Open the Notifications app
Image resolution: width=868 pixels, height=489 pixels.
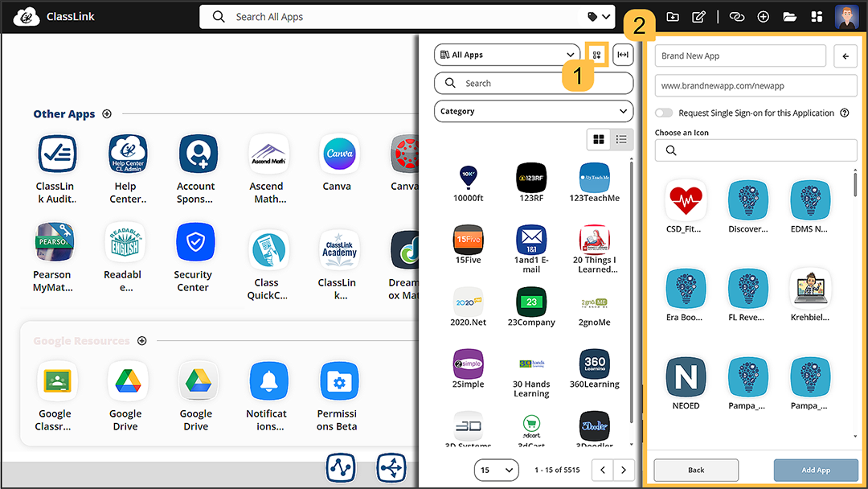(268, 381)
